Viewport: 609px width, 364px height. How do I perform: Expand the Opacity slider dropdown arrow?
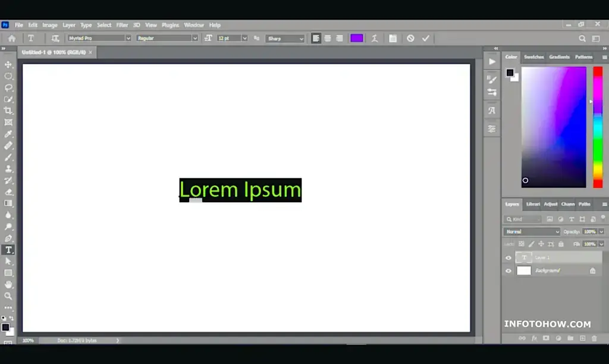pyautogui.click(x=601, y=231)
